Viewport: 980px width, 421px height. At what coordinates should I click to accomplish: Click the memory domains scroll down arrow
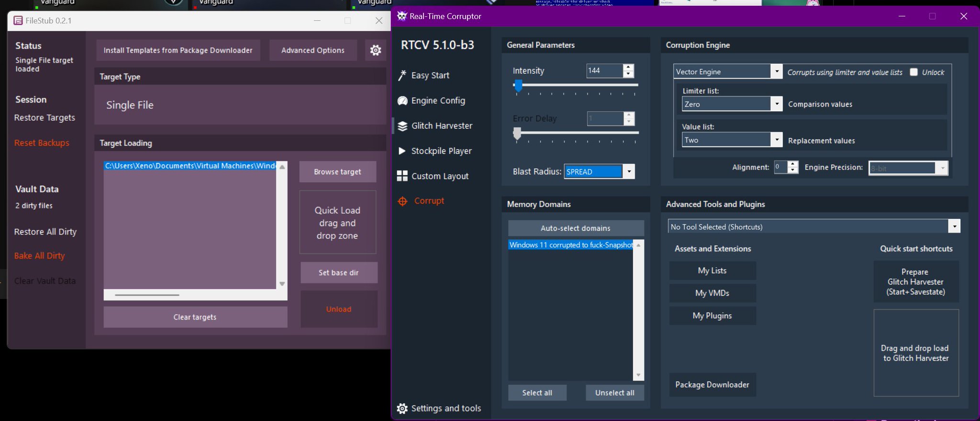(638, 375)
